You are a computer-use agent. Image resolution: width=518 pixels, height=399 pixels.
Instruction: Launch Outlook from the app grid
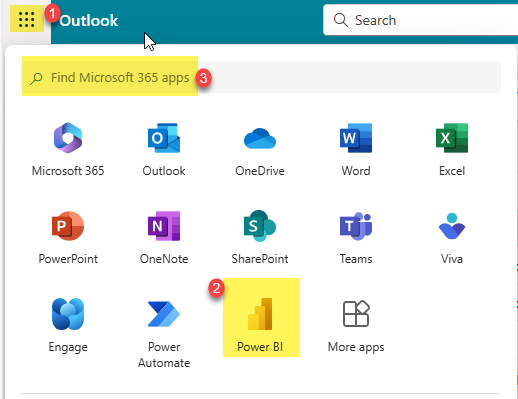164,149
